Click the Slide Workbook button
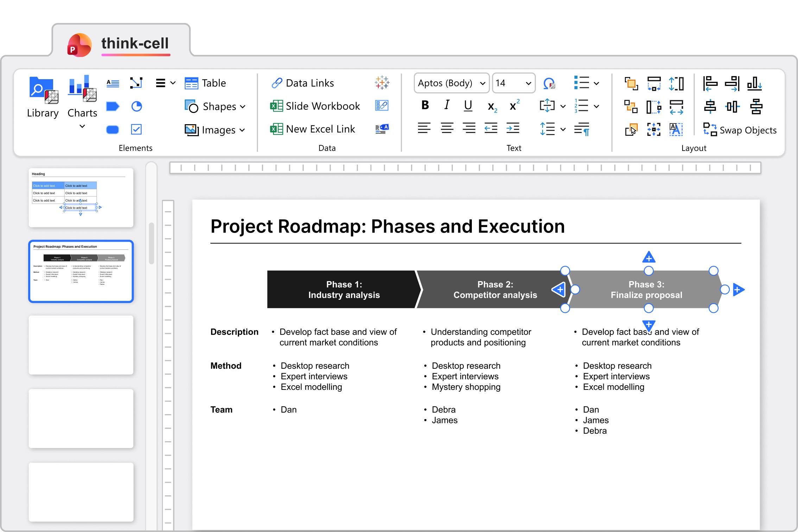This screenshot has height=532, width=798. (315, 106)
